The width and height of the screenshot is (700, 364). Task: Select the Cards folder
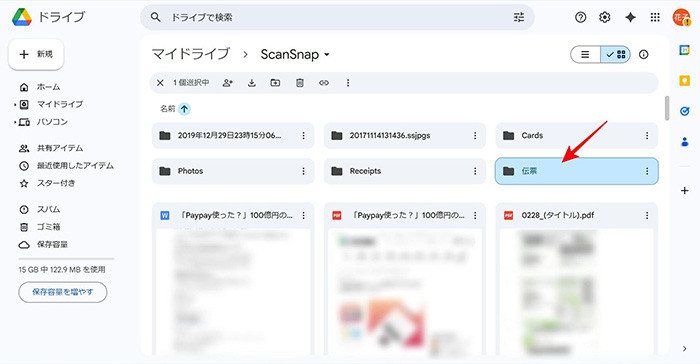click(x=577, y=135)
